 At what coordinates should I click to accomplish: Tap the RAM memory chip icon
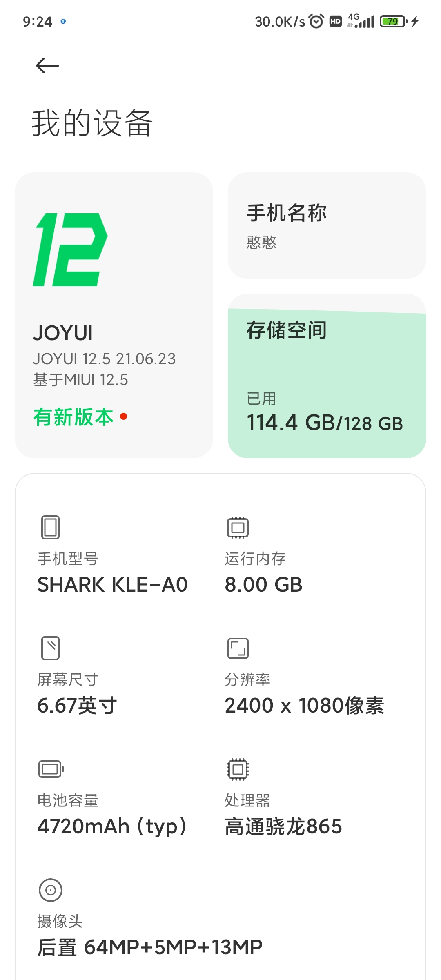tap(238, 527)
